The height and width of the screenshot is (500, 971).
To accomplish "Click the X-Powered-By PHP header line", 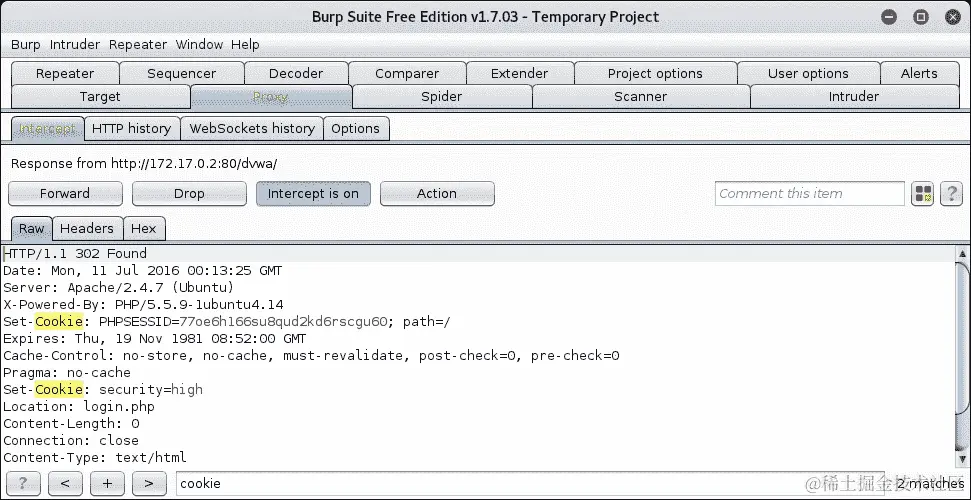I will coord(143,305).
